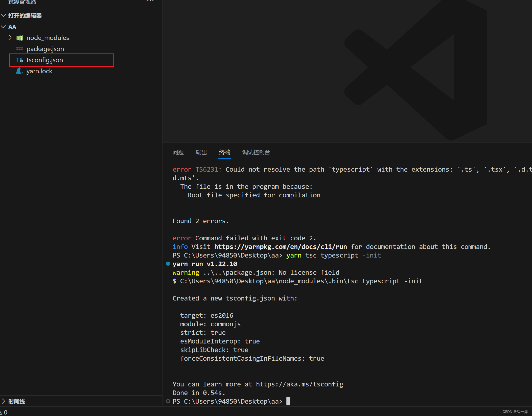The height and width of the screenshot is (416, 532).
Task: Collapse the AA workspace folder section
Action: pos(4,27)
